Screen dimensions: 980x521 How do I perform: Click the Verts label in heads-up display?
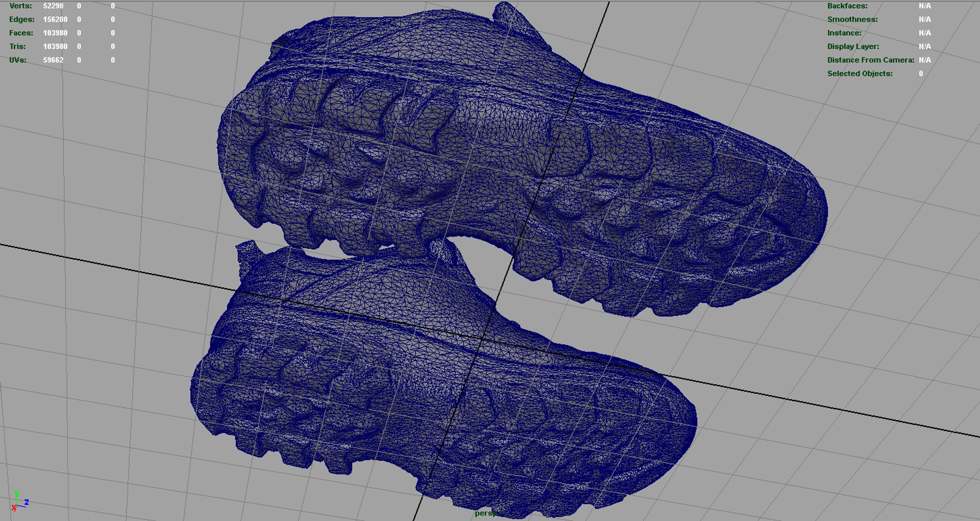pos(20,6)
